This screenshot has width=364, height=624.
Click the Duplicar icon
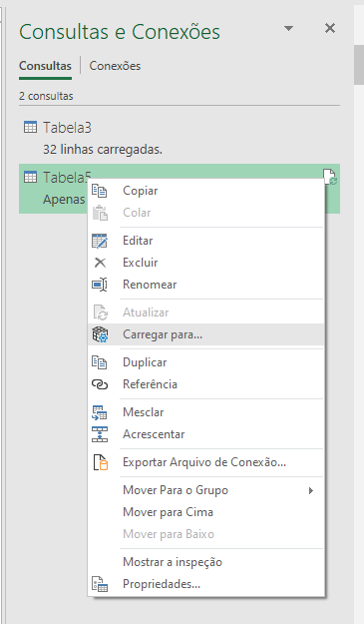pyautogui.click(x=100, y=362)
